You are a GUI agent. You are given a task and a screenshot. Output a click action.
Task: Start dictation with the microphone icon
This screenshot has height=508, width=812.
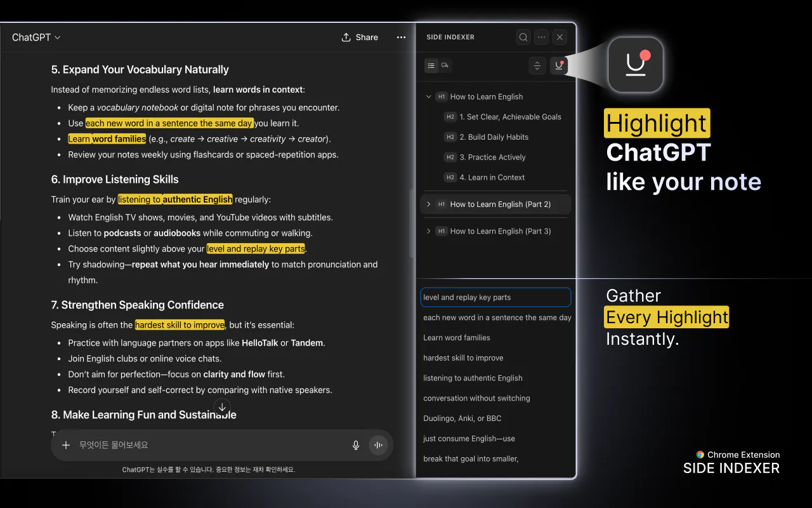356,445
